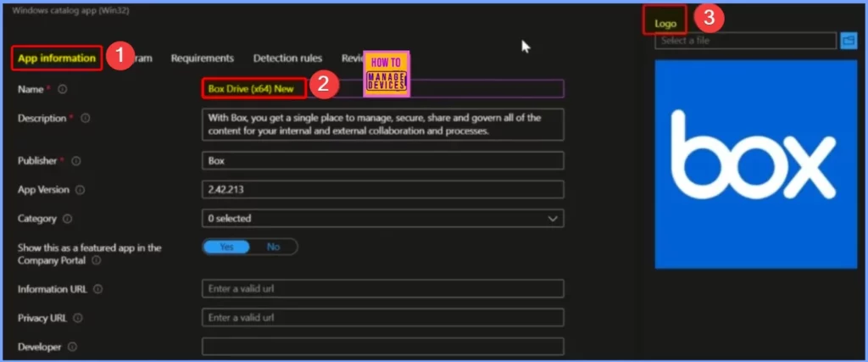The image size is (868, 362).
Task: Switch to the App information tab
Action: tap(57, 58)
